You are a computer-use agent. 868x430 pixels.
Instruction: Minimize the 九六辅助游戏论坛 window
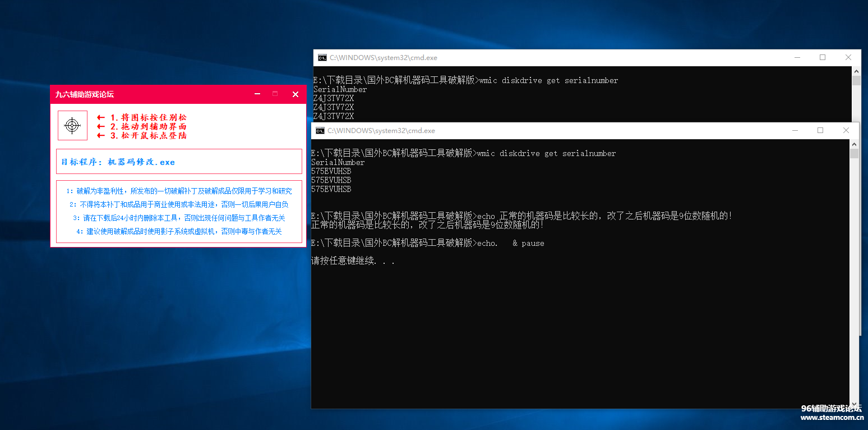tap(257, 94)
